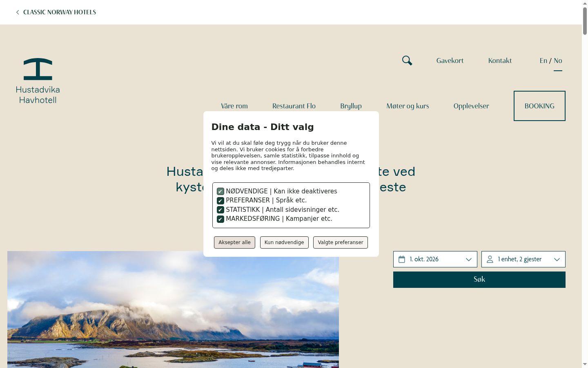Switch language to En

click(543, 61)
